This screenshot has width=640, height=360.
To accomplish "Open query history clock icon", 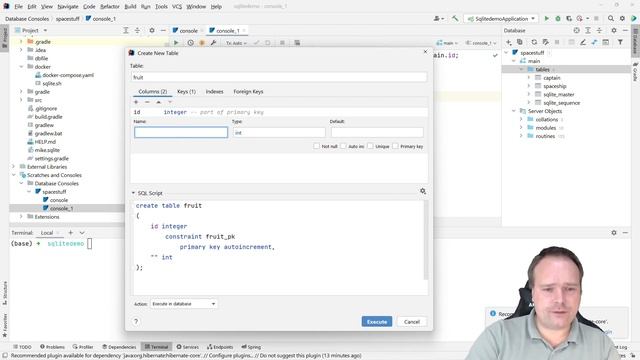I will coord(190,42).
